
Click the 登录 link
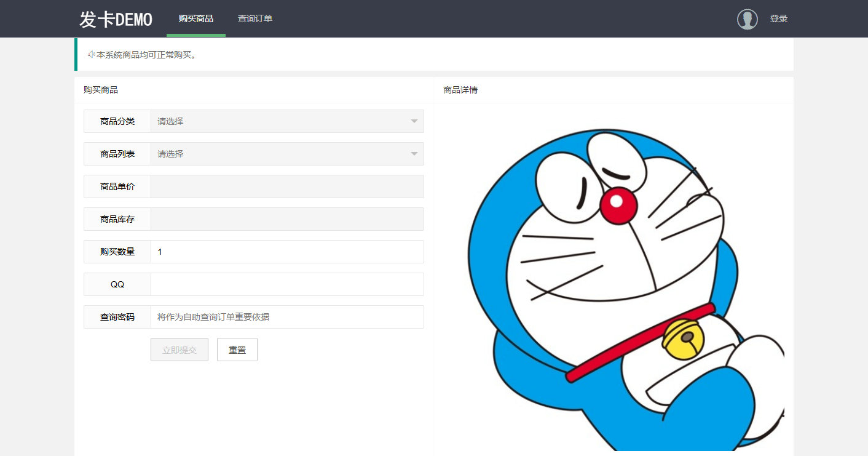(x=778, y=19)
